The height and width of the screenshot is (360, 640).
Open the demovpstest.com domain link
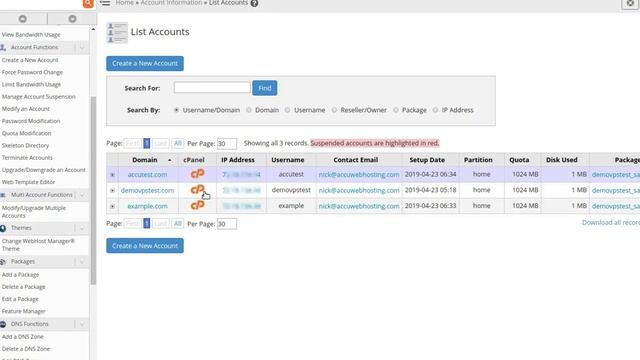(147, 190)
